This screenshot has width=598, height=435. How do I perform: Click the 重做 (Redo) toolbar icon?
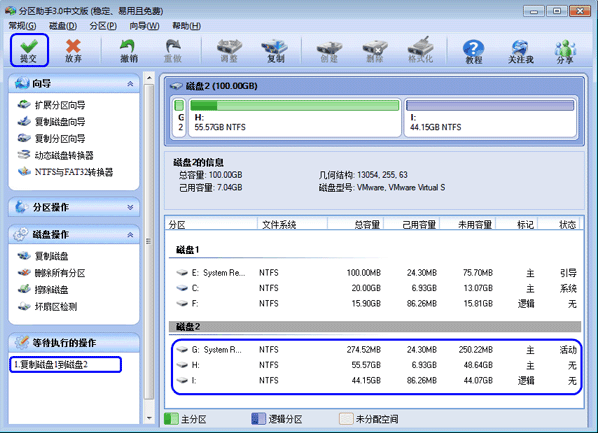[173, 50]
